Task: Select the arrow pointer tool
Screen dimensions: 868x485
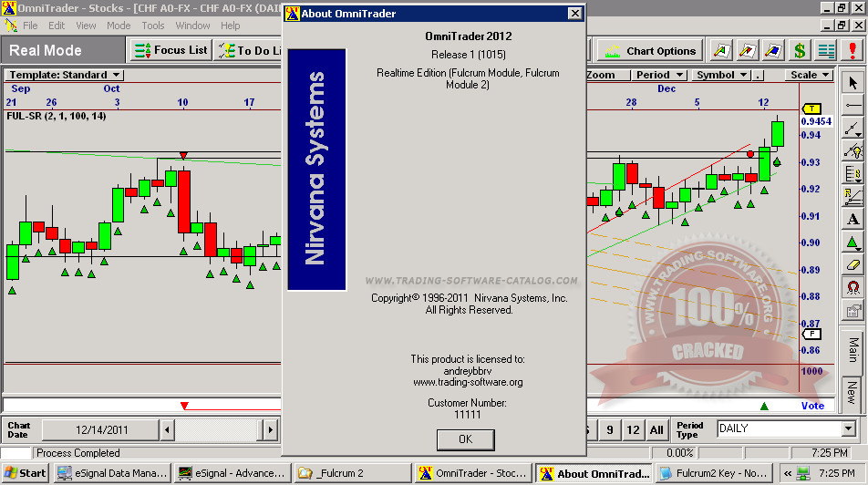Action: coord(852,83)
